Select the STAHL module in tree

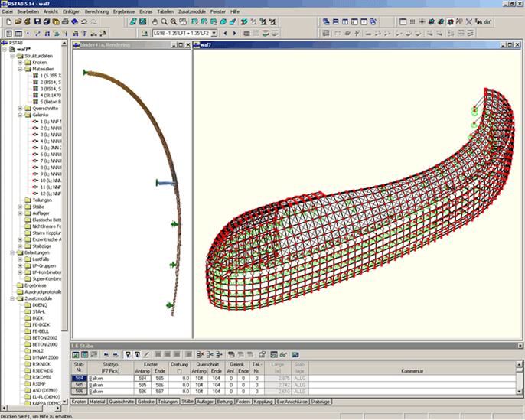(39, 312)
